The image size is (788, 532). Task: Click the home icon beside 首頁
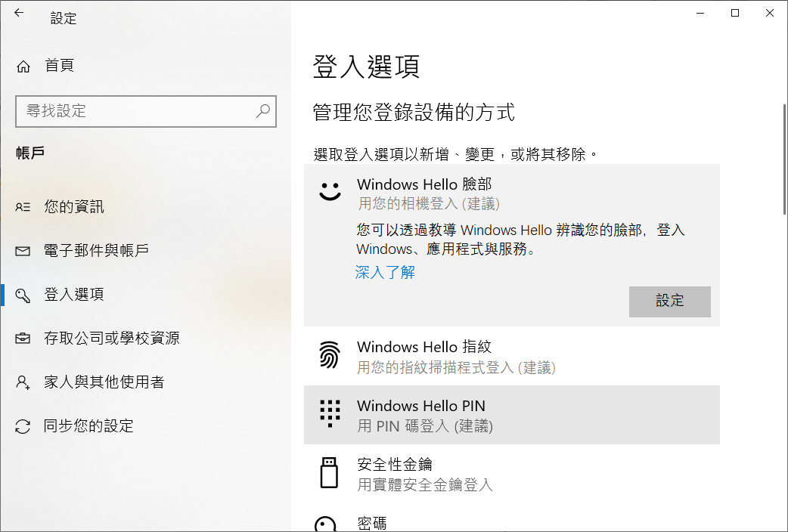click(23, 66)
